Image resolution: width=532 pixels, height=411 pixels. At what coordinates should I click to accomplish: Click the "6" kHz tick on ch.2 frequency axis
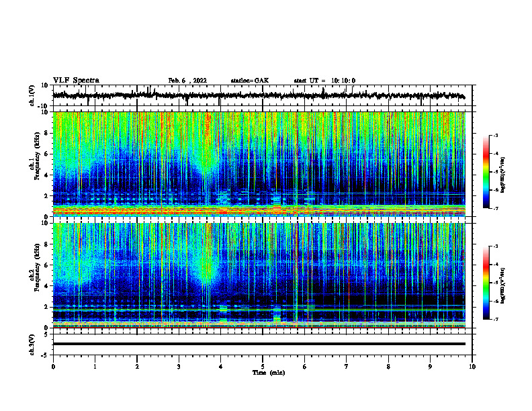point(46,265)
